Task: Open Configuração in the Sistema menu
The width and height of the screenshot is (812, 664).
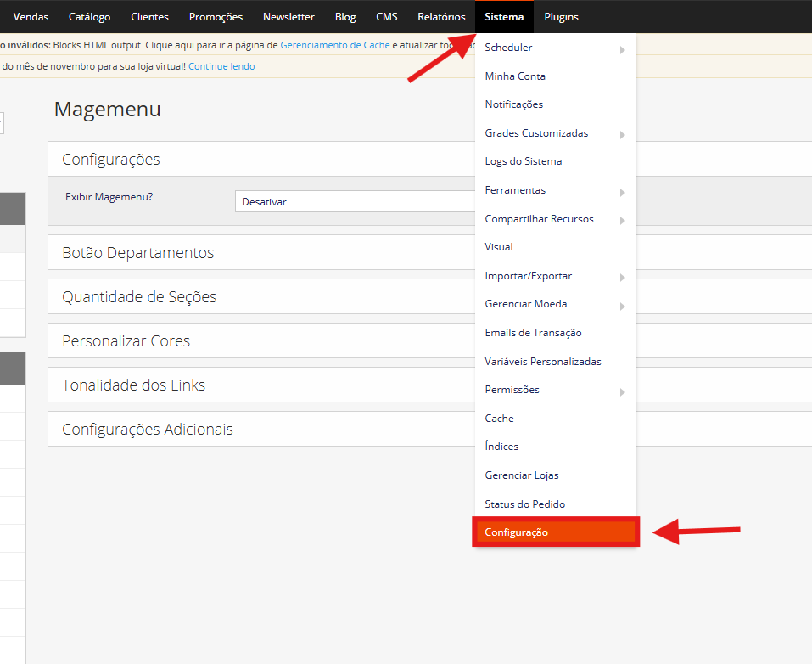Action: pyautogui.click(x=516, y=532)
